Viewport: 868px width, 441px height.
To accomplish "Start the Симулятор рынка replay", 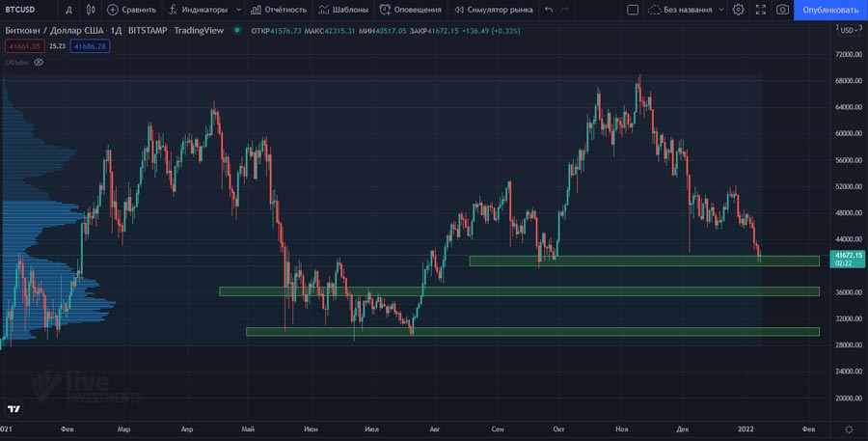I will [x=494, y=10].
